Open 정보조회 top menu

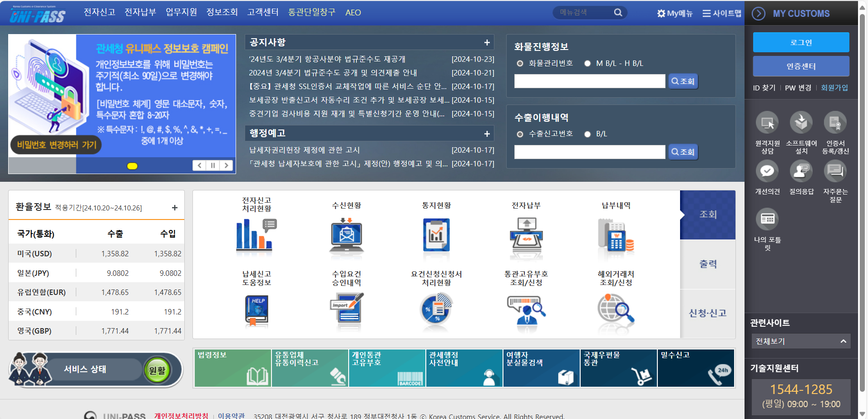pos(222,12)
